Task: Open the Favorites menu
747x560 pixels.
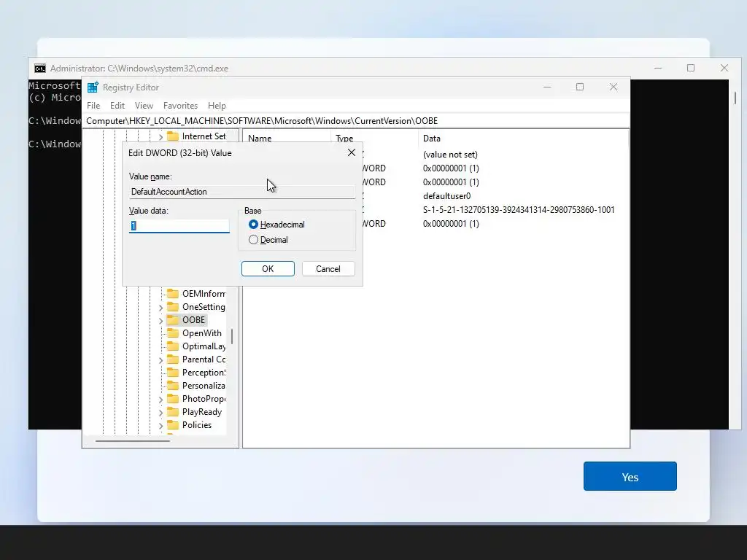Action: (x=180, y=106)
